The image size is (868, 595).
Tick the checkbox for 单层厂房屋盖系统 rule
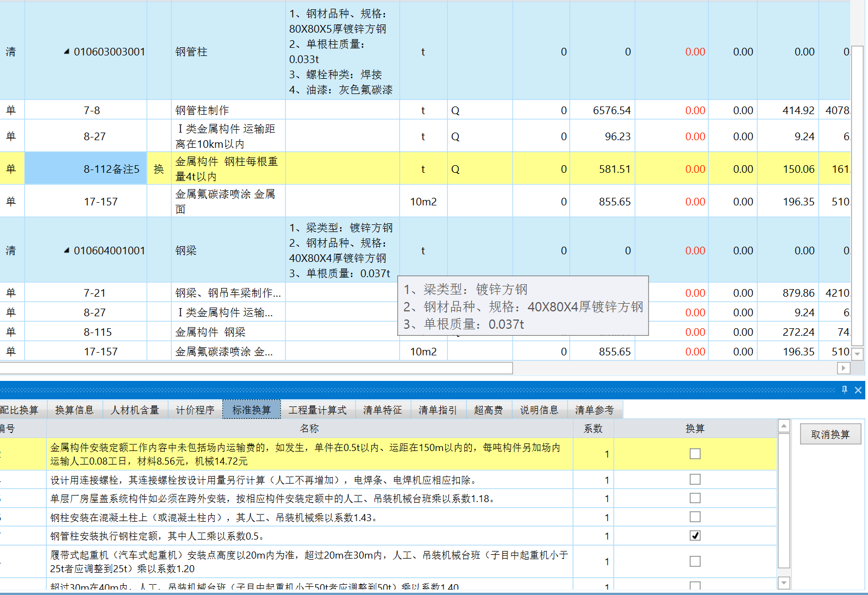[695, 498]
